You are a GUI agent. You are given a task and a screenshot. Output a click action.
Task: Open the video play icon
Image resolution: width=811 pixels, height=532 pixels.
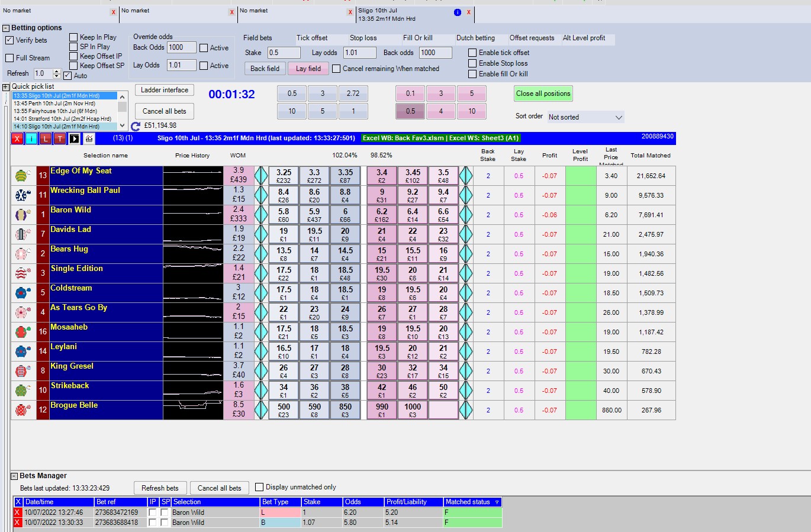click(x=74, y=138)
